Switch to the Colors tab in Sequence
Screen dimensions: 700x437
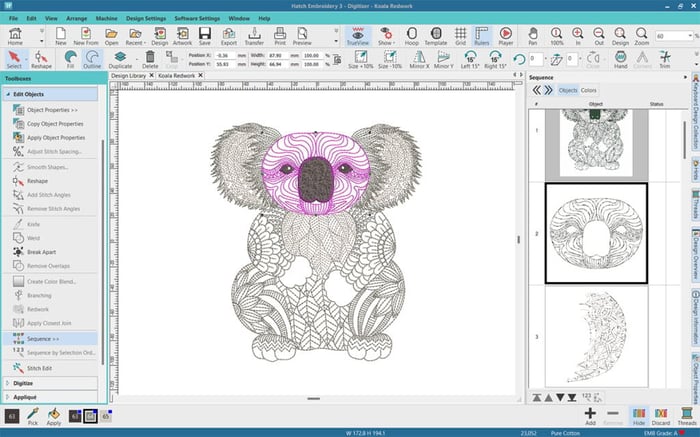(589, 90)
